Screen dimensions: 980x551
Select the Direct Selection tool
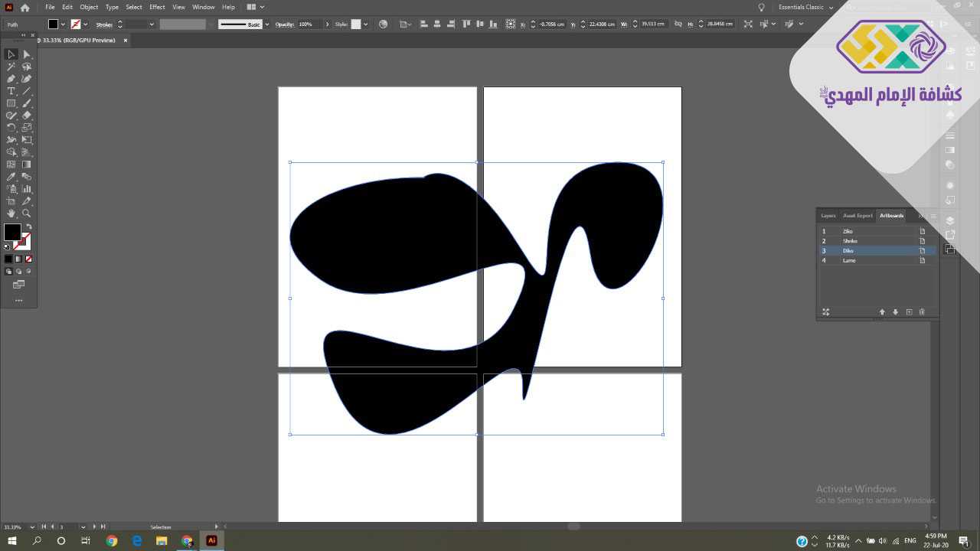click(x=27, y=54)
